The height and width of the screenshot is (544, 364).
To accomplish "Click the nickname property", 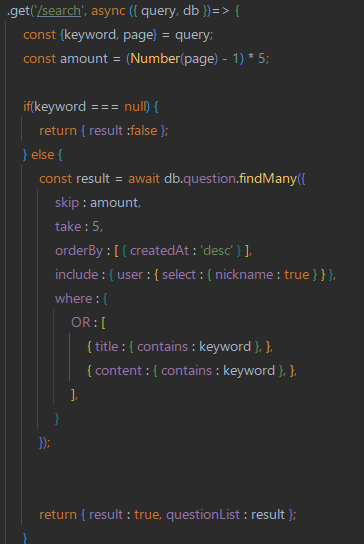I will [244, 275].
